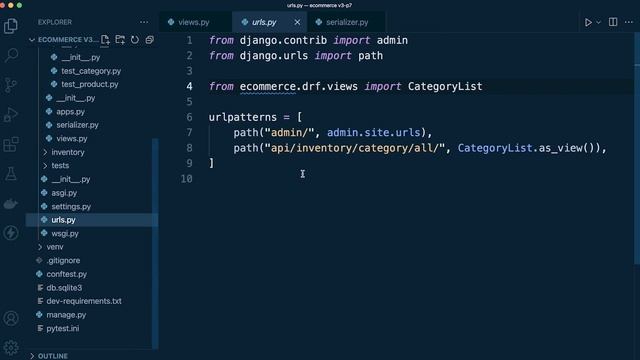Expand the tests folder
The image size is (640, 360).
(x=60, y=166)
